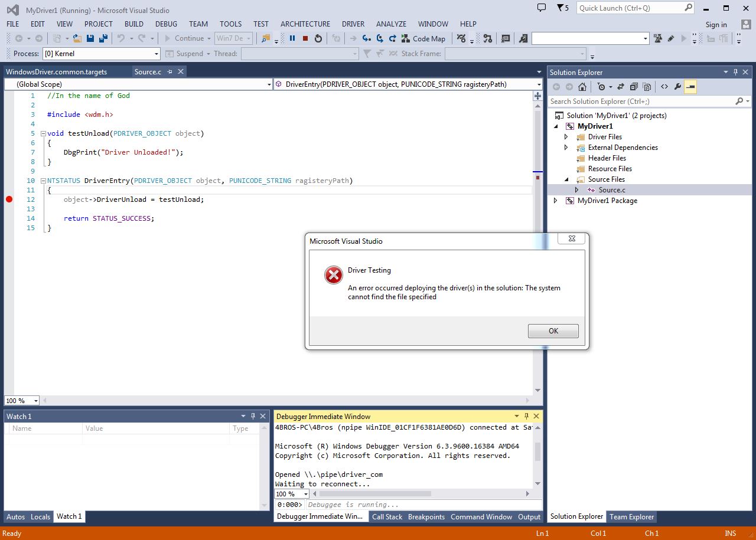Click the Save toolbar icon
This screenshot has width=756, height=540.
pos(90,38)
